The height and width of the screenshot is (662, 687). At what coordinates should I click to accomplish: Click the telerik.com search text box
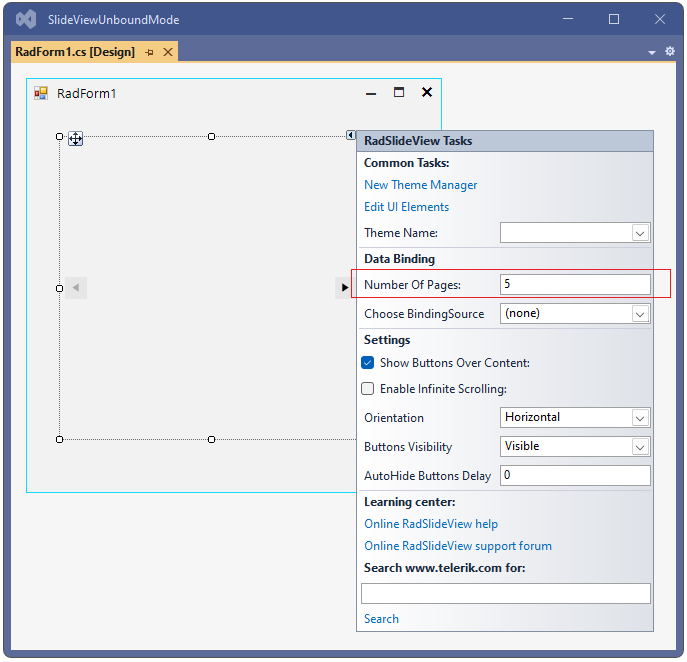click(506, 593)
